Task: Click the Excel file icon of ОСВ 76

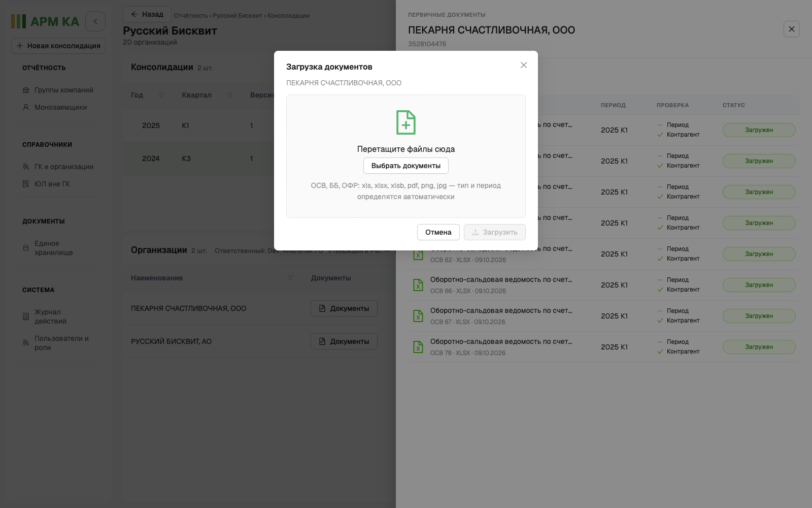Action: pos(418,347)
